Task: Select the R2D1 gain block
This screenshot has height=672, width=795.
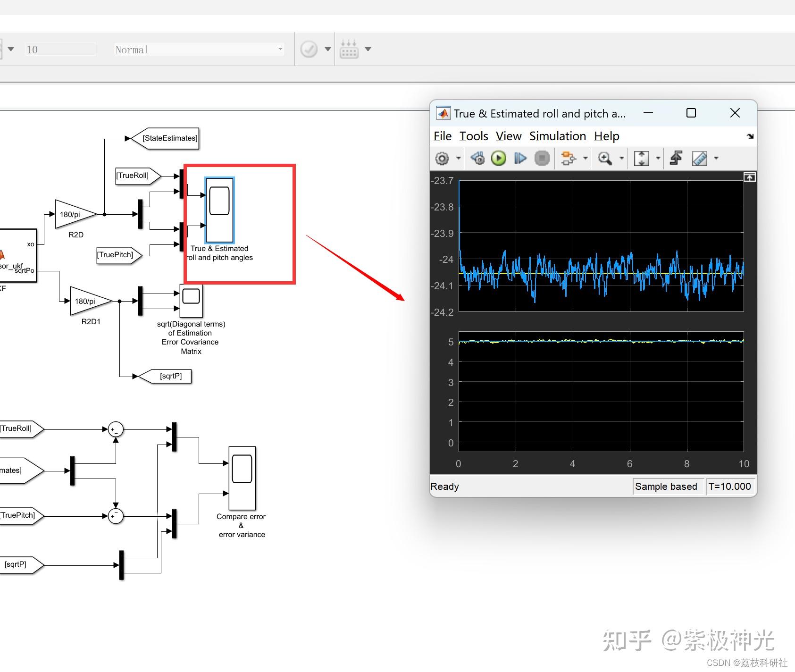Action: (x=91, y=301)
